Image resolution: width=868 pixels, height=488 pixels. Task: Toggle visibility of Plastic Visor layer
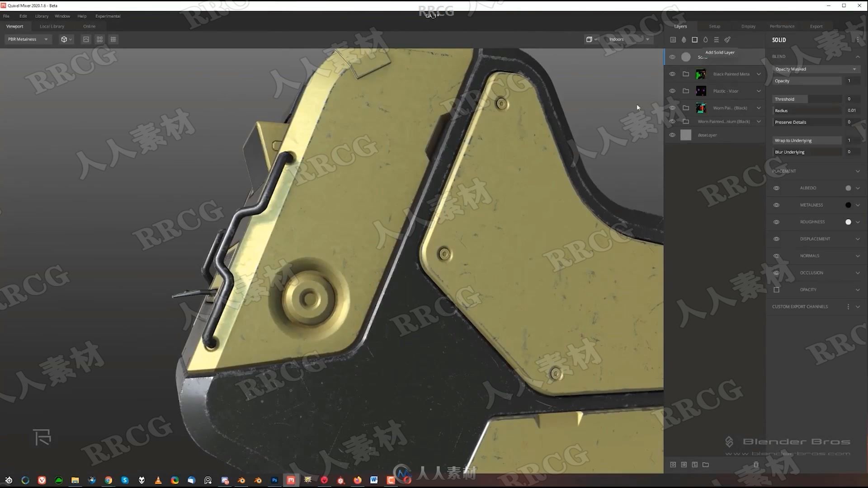(672, 90)
